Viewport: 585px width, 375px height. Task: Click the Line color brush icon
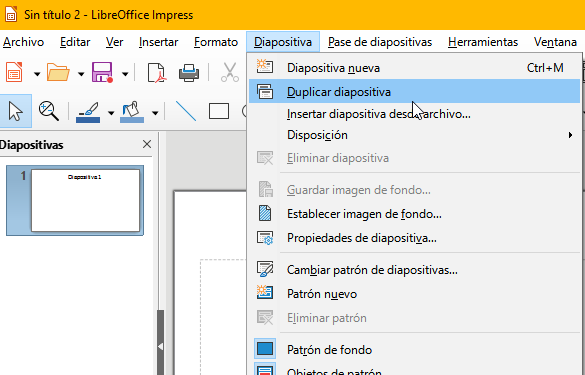point(88,112)
